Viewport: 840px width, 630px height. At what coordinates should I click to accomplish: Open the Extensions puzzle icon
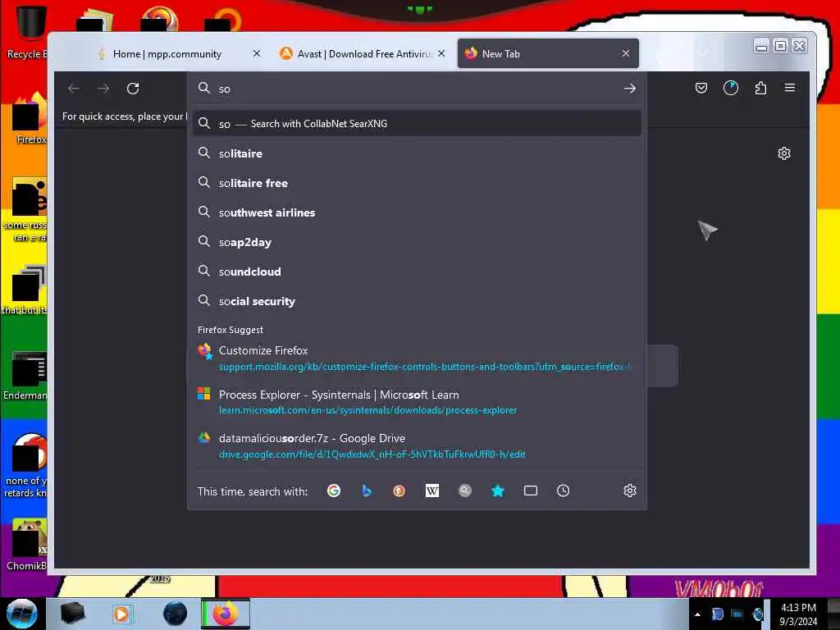tap(760, 88)
